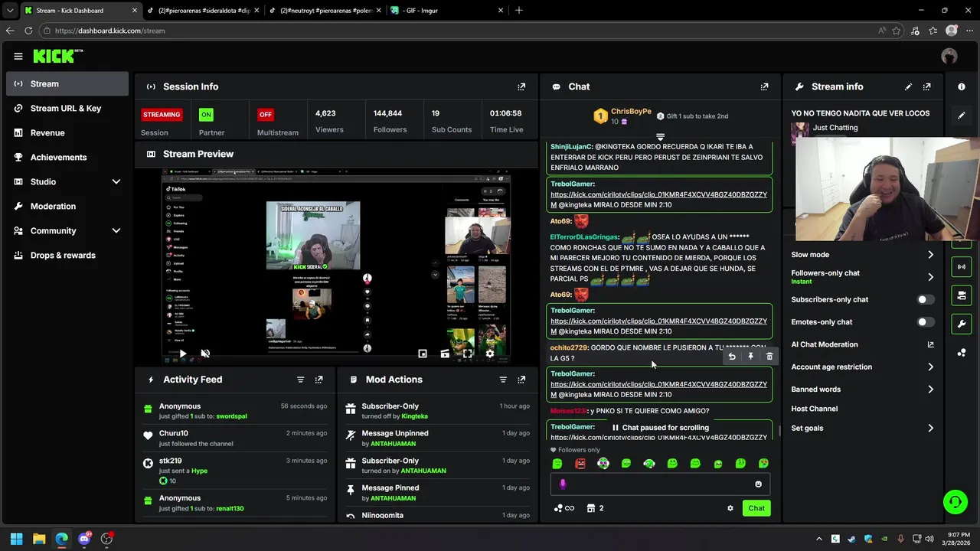Click the Kingteka link in Mod Actions

coord(414,416)
